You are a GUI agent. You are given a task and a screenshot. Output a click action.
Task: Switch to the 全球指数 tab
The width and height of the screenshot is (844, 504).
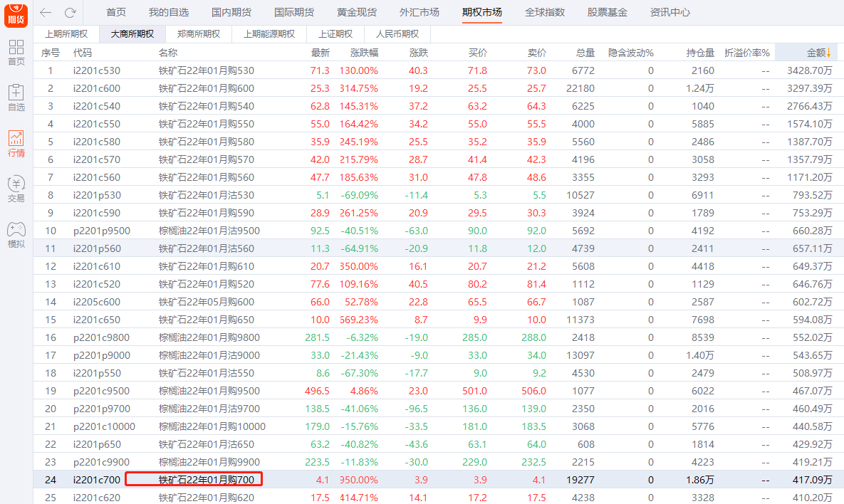click(x=546, y=12)
